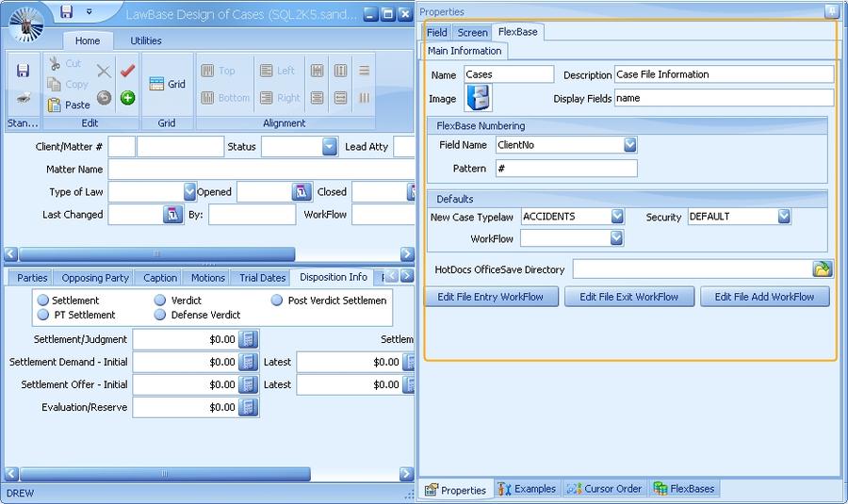Select the Opposing Party tab
848x504 pixels.
click(95, 277)
